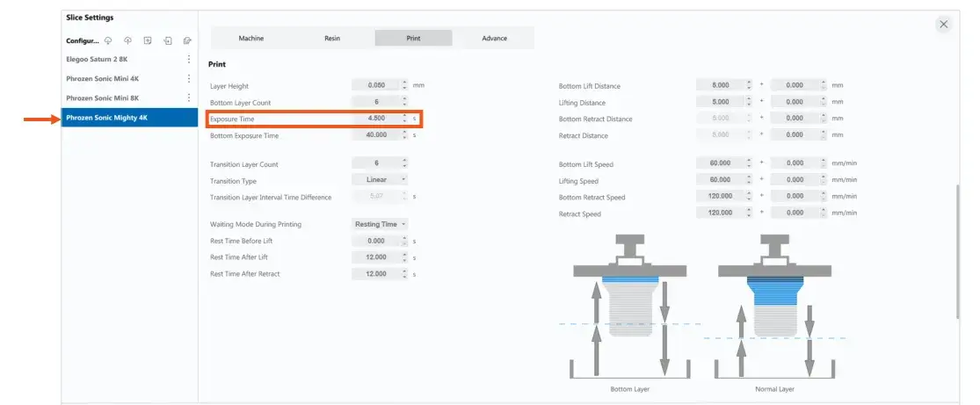The height and width of the screenshot is (405, 980).
Task: Open three-dot menu for Elegoo Saturn 2 8K
Action: coord(188,60)
